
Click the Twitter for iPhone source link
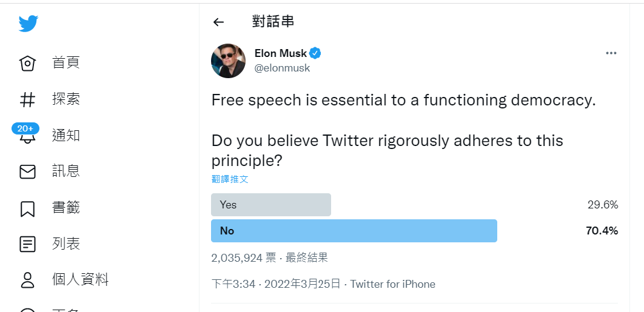click(x=392, y=284)
